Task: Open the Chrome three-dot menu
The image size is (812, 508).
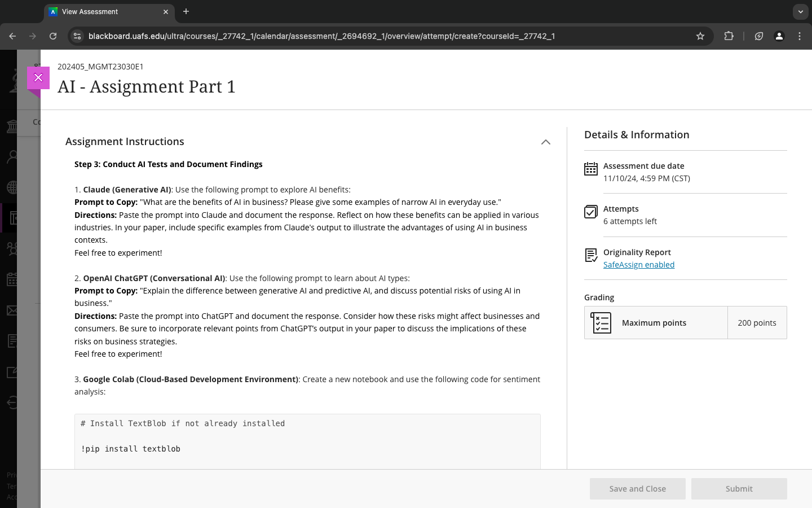Action: [800, 36]
